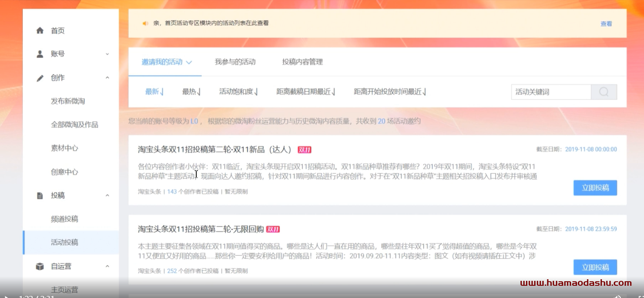Click into the 活动关键词 search field
Viewport: 644px width, 298px height.
click(551, 92)
